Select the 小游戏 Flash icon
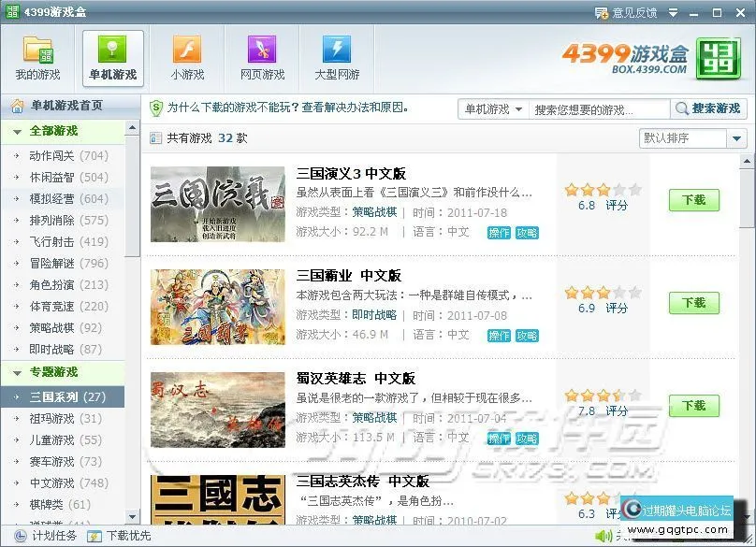 point(187,50)
